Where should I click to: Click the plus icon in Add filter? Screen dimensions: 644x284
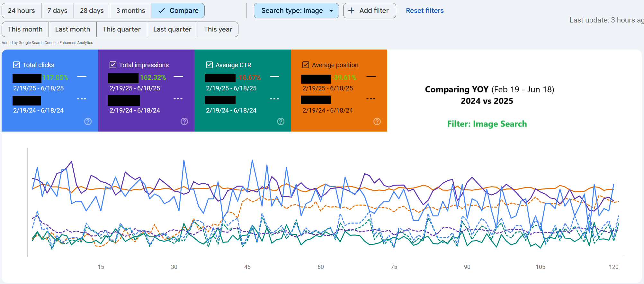click(351, 11)
